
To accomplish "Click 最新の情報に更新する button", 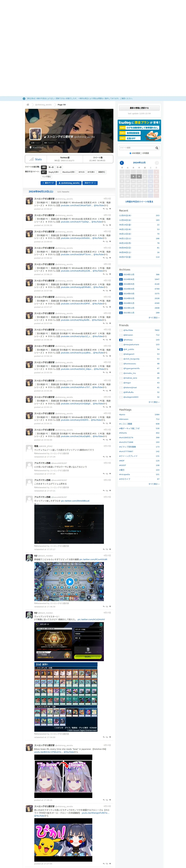I will pos(139,108).
